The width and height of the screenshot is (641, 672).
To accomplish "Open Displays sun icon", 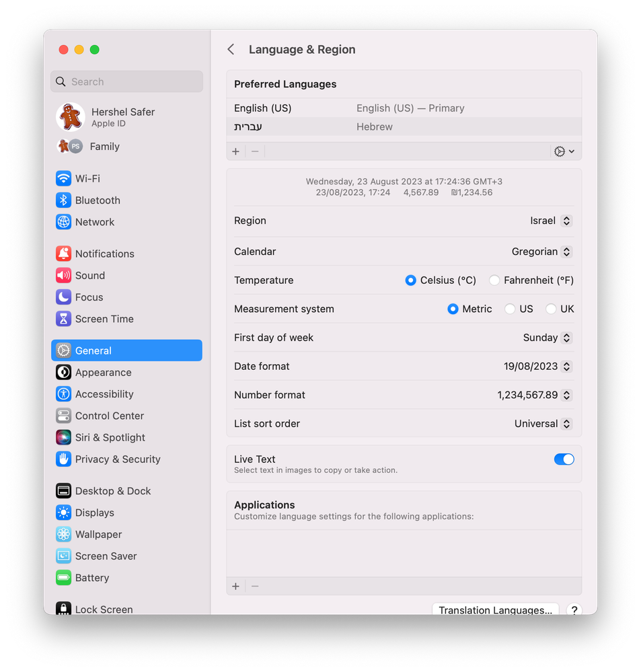I will [x=63, y=513].
